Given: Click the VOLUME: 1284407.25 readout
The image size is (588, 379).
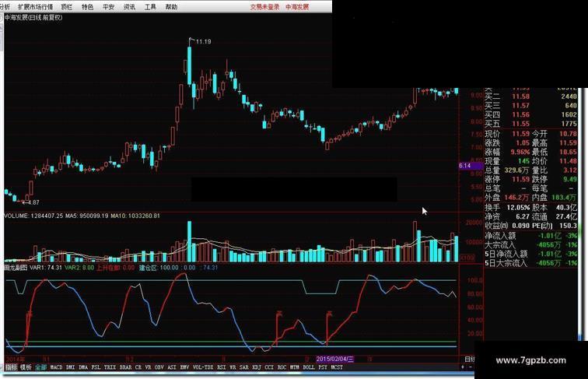Looking at the screenshot, I should 33,216.
